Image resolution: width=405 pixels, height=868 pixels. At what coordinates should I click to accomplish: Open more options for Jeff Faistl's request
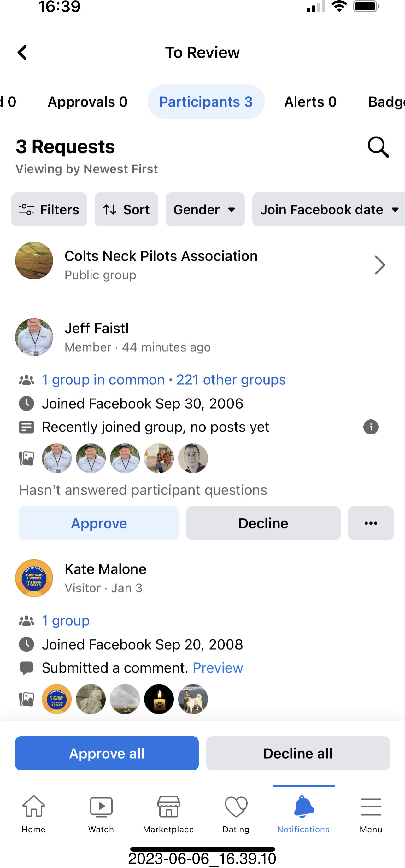coord(371,523)
